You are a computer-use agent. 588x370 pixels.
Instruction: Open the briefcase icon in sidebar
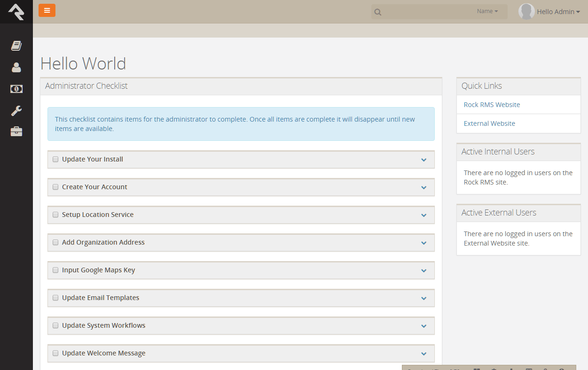(16, 131)
